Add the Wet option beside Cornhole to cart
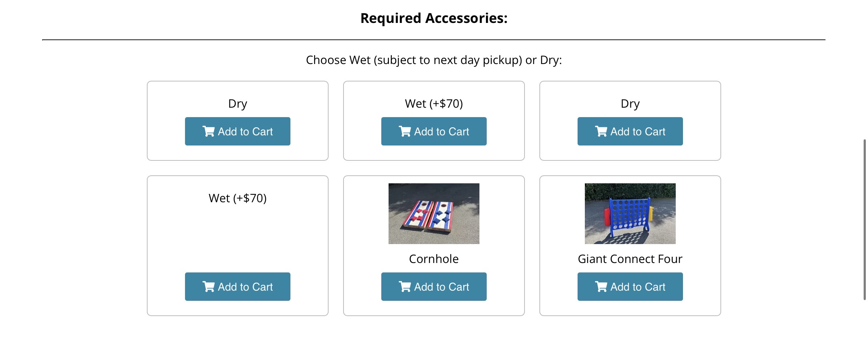Screen dimensions: 868x347 pos(237,287)
